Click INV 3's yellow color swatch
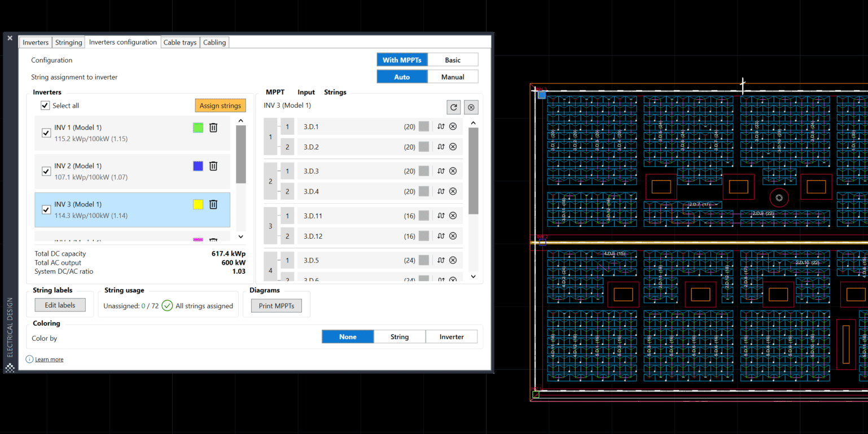 [198, 204]
